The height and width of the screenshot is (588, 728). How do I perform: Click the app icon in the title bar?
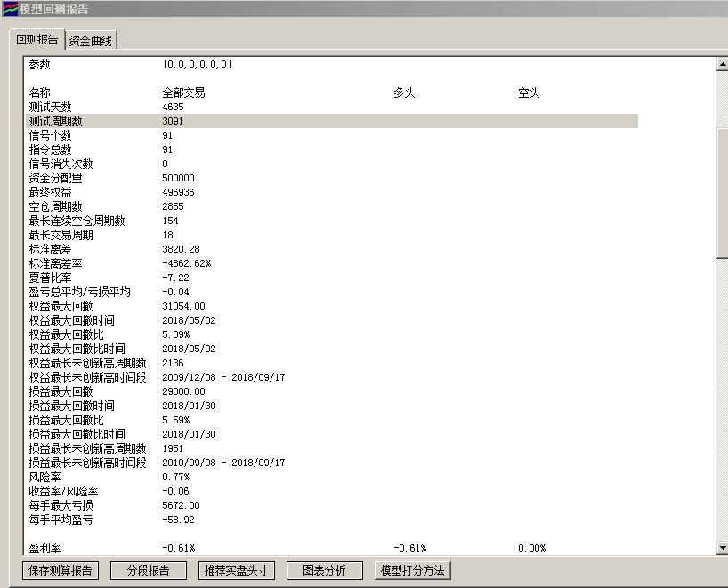coord(10,9)
